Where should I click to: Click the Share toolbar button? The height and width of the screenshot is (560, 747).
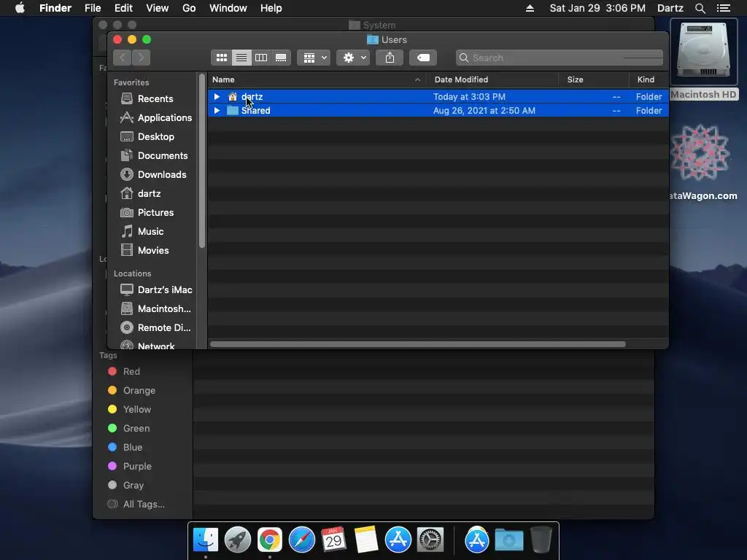coord(390,58)
